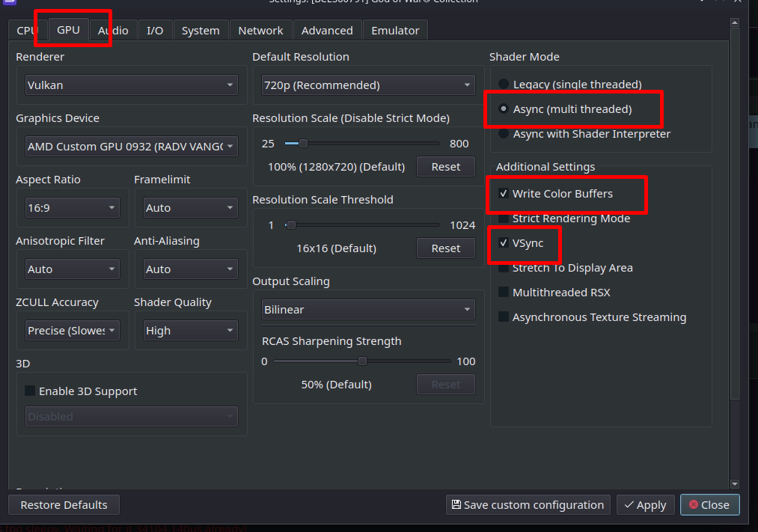758x532 pixels.
Task: Enable Multithreaded RSX checkbox
Action: pos(504,293)
